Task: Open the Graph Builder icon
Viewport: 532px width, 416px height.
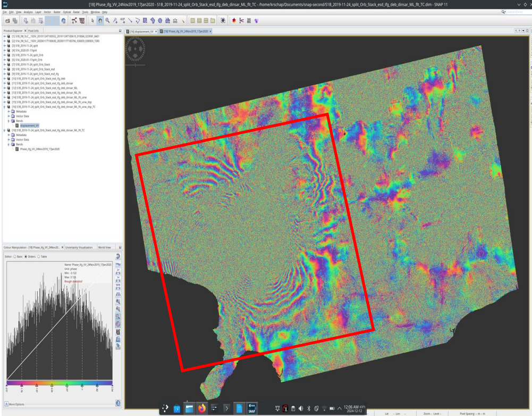Action: pyautogui.click(x=74, y=21)
